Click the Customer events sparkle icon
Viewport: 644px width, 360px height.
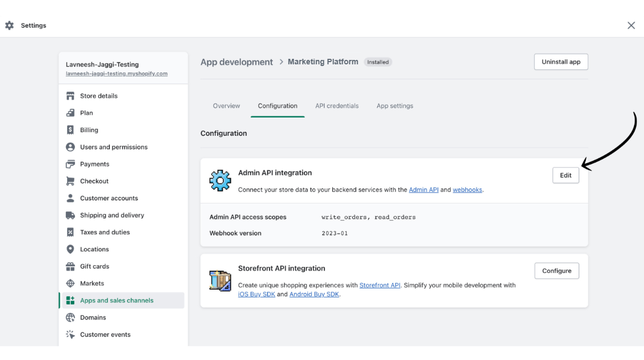(70, 334)
